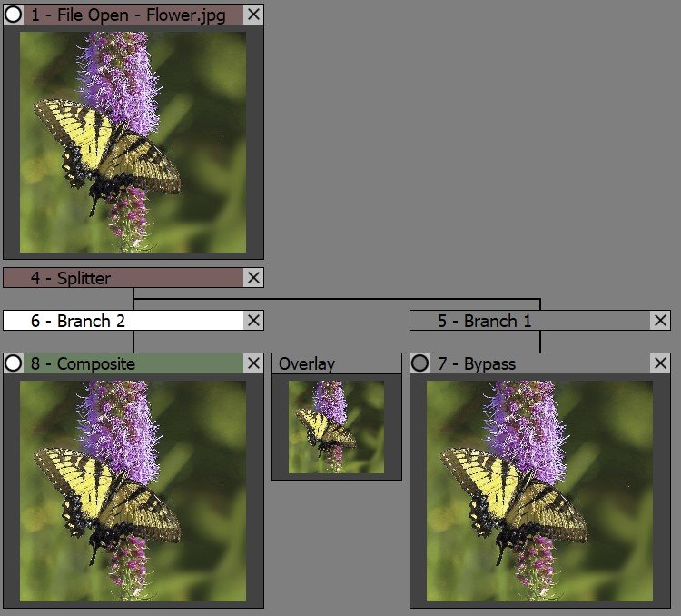Toggle the gray circle on Bypass node
This screenshot has width=681, height=616.
(x=420, y=364)
